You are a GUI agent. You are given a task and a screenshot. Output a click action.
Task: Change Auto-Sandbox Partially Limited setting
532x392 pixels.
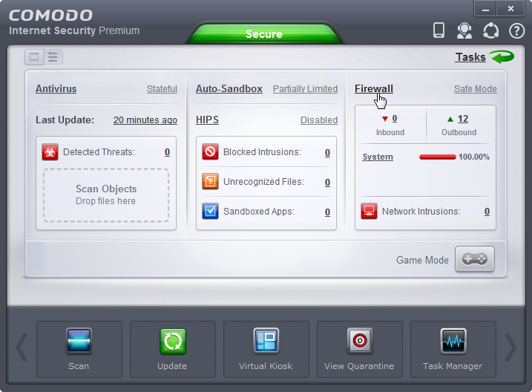[x=305, y=89]
